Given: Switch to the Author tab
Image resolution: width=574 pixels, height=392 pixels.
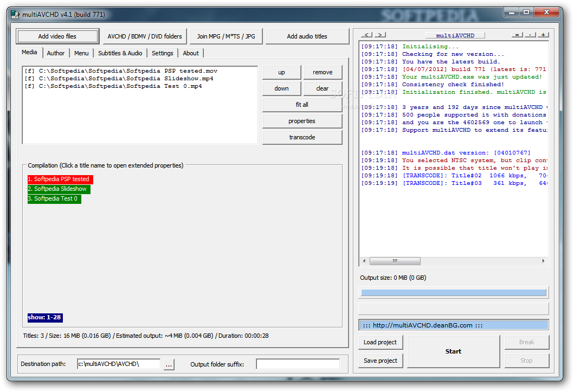Looking at the screenshot, I should coord(56,53).
